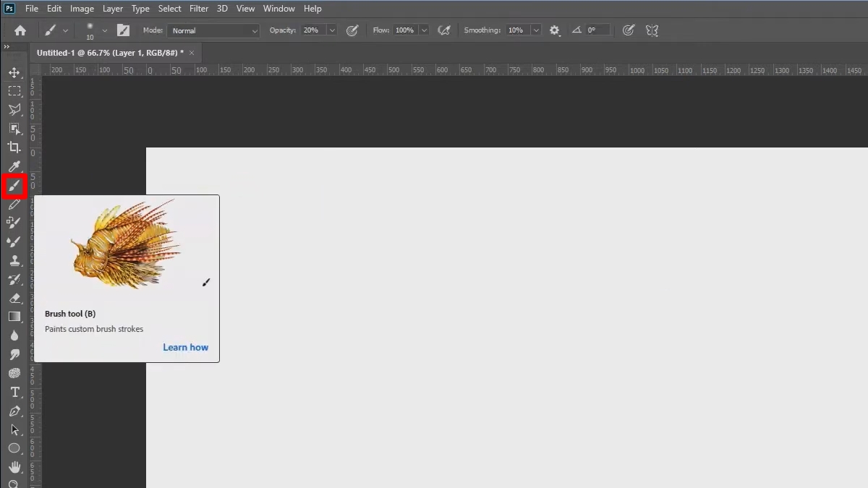This screenshot has width=868, height=488.
Task: Click the Smoothing 10% value field
Action: (x=517, y=30)
